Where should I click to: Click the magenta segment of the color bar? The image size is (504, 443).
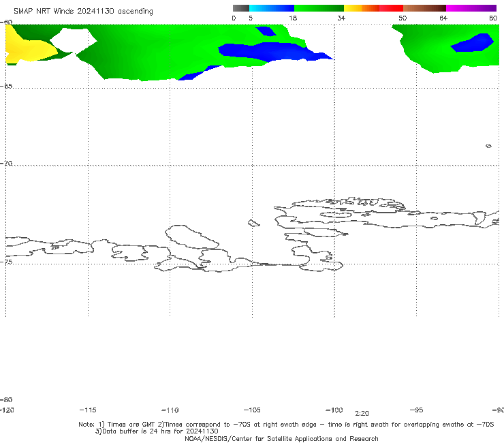pos(471,8)
